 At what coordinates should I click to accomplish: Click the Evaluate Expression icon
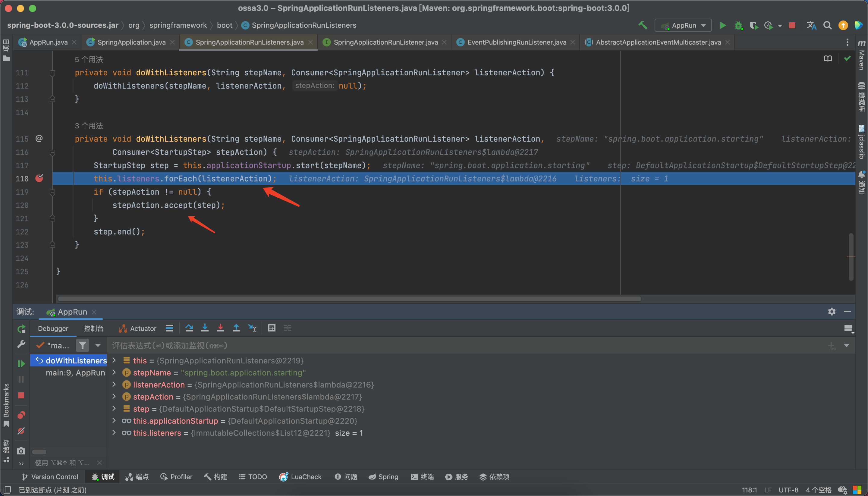(x=272, y=328)
